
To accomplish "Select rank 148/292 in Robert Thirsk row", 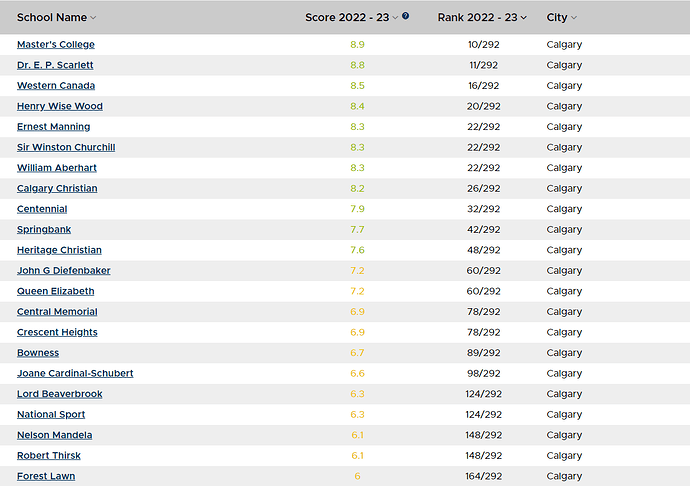I will point(484,455).
